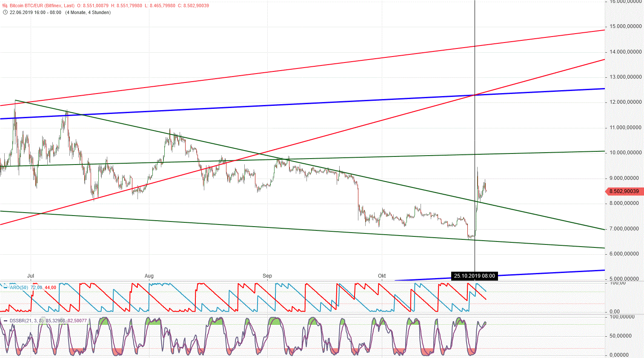Click the red current price tag 8.502,90039
644x358 pixels.
point(624,191)
